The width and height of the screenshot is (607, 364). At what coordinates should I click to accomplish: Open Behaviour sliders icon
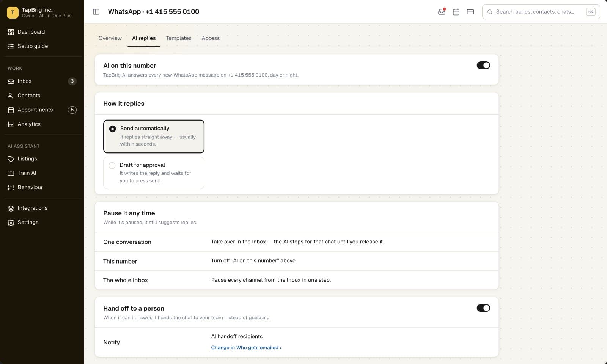tap(11, 188)
